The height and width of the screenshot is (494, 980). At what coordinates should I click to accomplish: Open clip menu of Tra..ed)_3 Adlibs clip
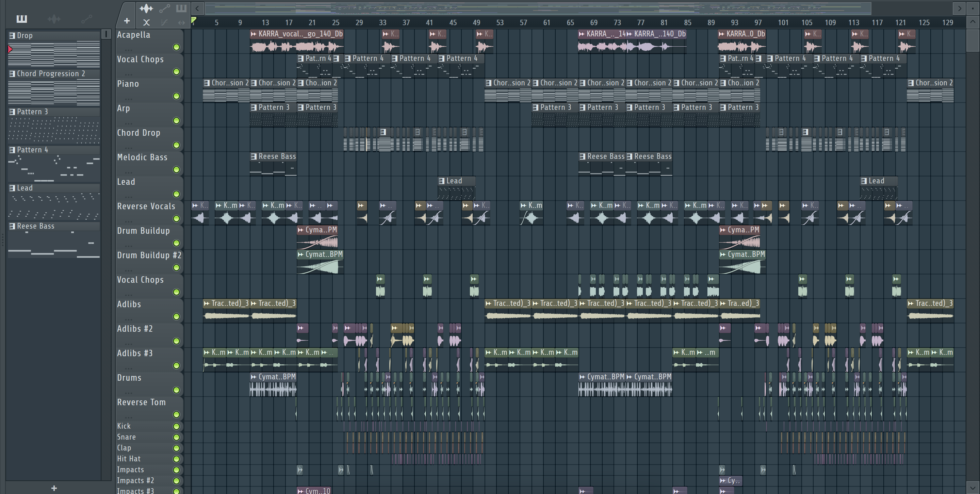click(723, 303)
